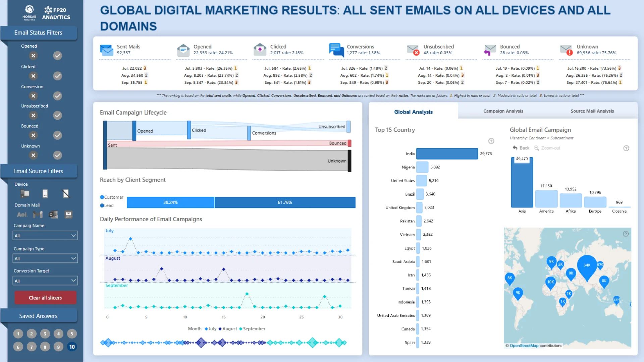Image resolution: width=644 pixels, height=362 pixels.
Task: Select the crossed-out unknown device filter
Action: click(x=66, y=194)
